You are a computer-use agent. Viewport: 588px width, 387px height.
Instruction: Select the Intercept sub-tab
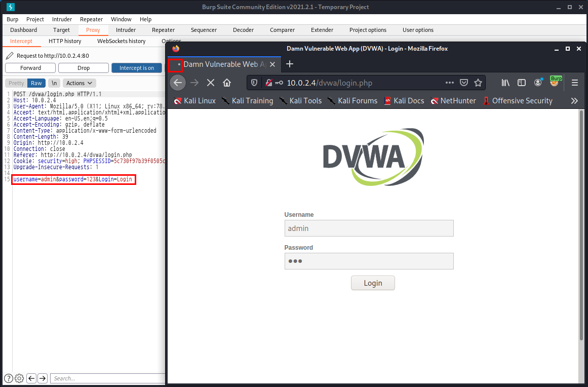point(21,41)
